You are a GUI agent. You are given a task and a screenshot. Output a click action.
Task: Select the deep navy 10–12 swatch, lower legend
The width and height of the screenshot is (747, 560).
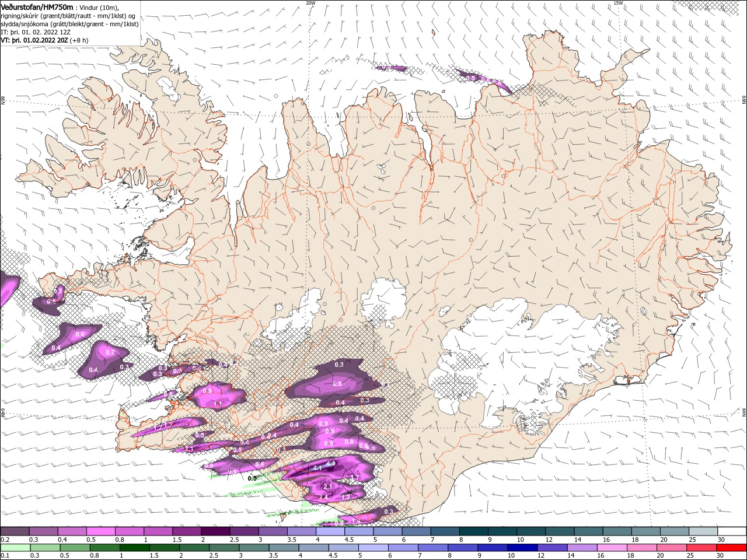[523, 548]
